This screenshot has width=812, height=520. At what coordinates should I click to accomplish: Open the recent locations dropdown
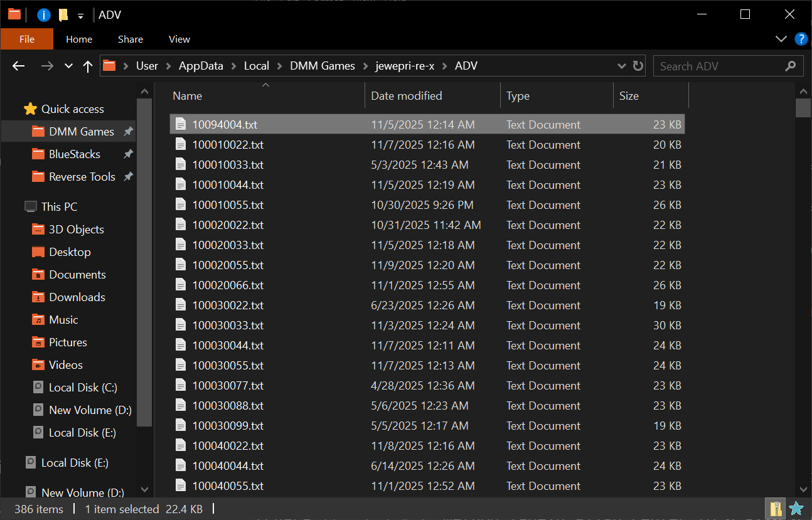tap(68, 66)
